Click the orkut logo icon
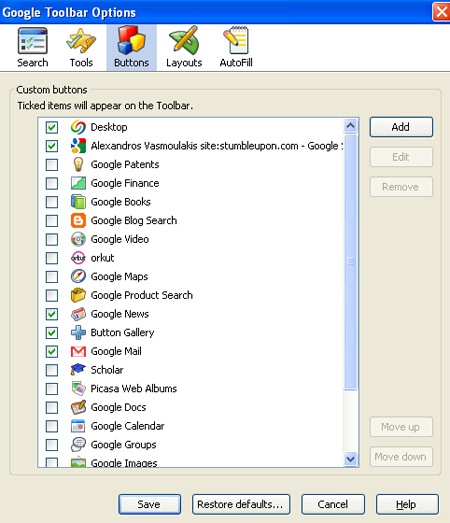Screen dimensions: 450x523 click(78, 258)
